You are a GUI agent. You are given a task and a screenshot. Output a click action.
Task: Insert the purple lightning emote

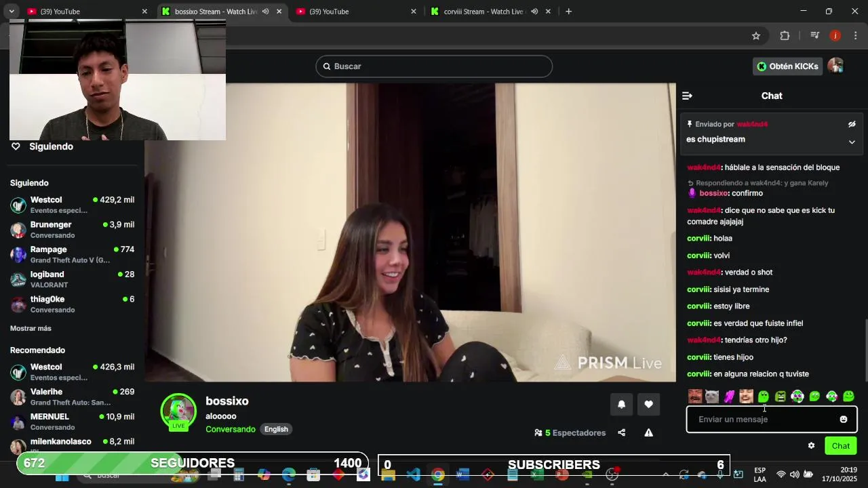pos(729,396)
